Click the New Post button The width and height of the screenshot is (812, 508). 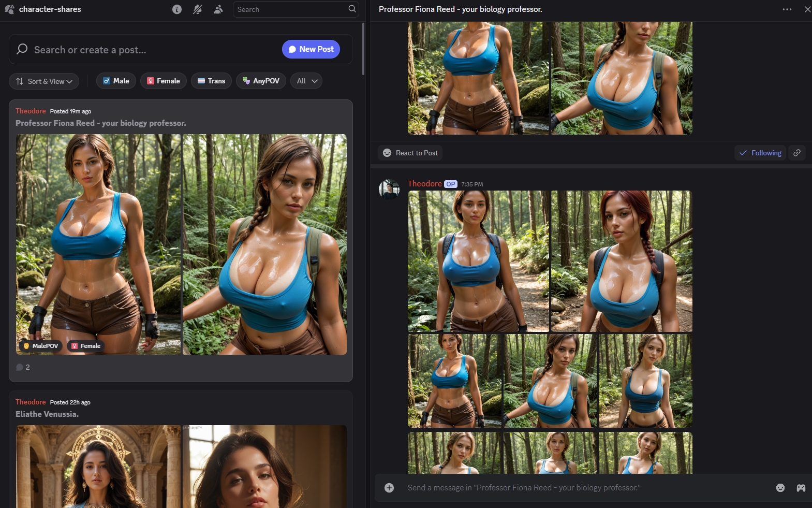(x=311, y=49)
